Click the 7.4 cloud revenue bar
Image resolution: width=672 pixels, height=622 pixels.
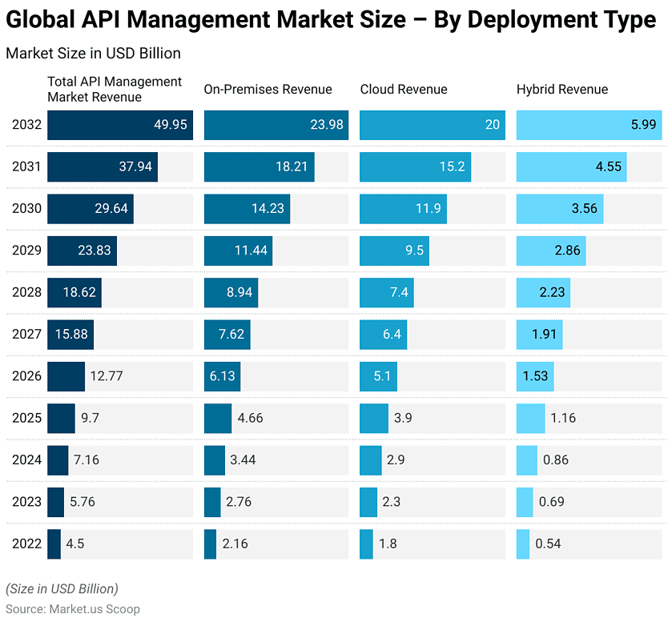click(387, 292)
